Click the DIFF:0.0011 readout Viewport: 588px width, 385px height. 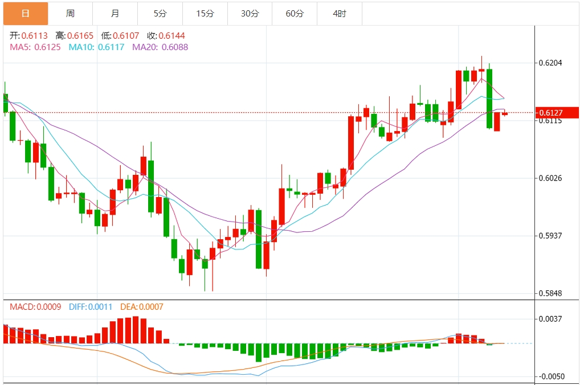pyautogui.click(x=91, y=306)
